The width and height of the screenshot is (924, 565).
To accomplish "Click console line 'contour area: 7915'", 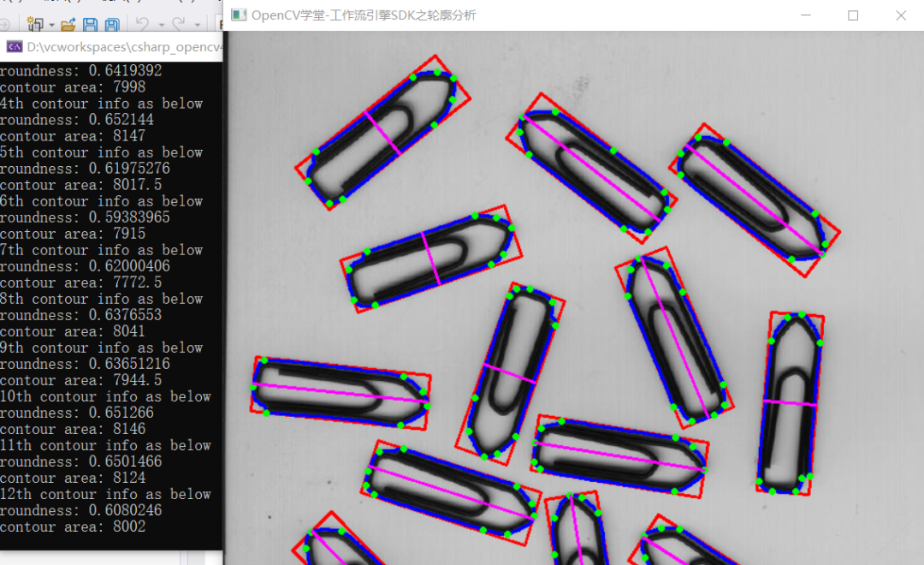I will coord(73,234).
